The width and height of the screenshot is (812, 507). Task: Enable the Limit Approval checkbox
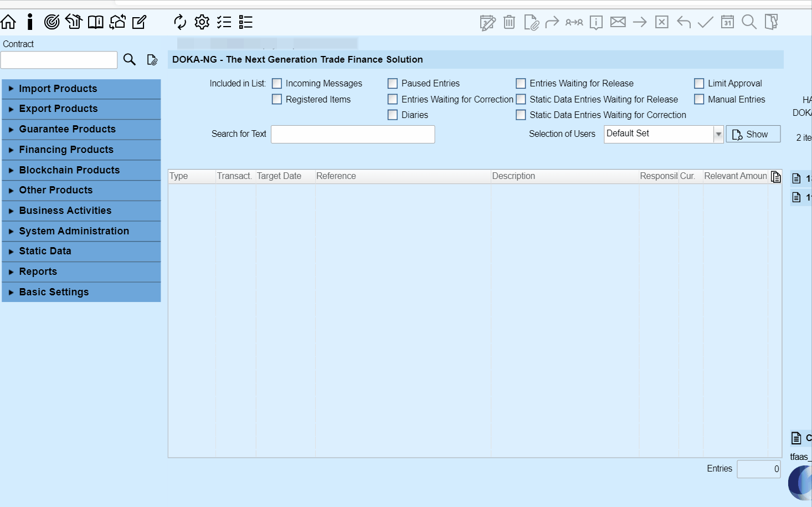pos(699,83)
